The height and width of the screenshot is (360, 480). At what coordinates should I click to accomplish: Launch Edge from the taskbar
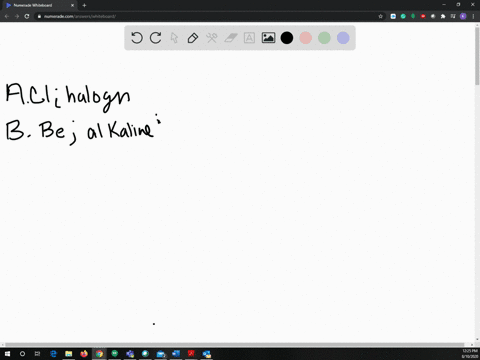pyautogui.click(x=53, y=354)
